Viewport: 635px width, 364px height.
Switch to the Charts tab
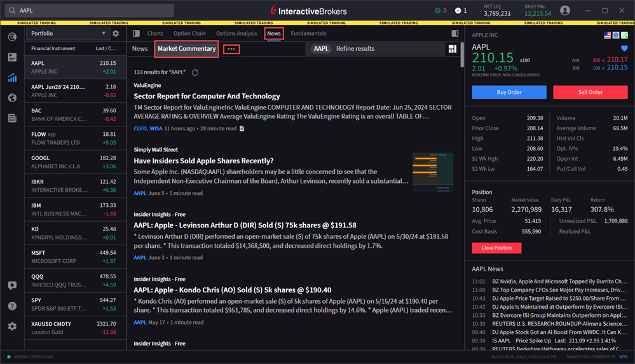tap(155, 34)
